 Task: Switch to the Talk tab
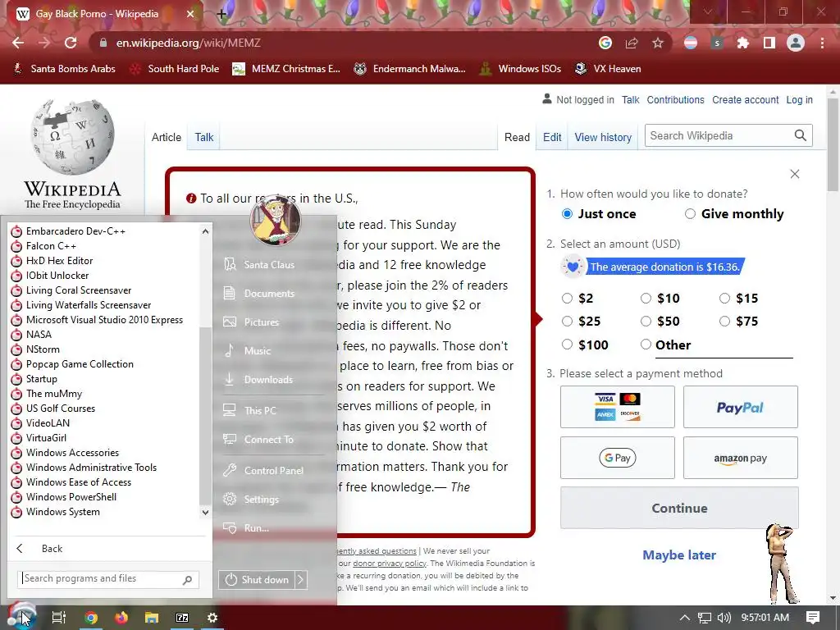[204, 137]
